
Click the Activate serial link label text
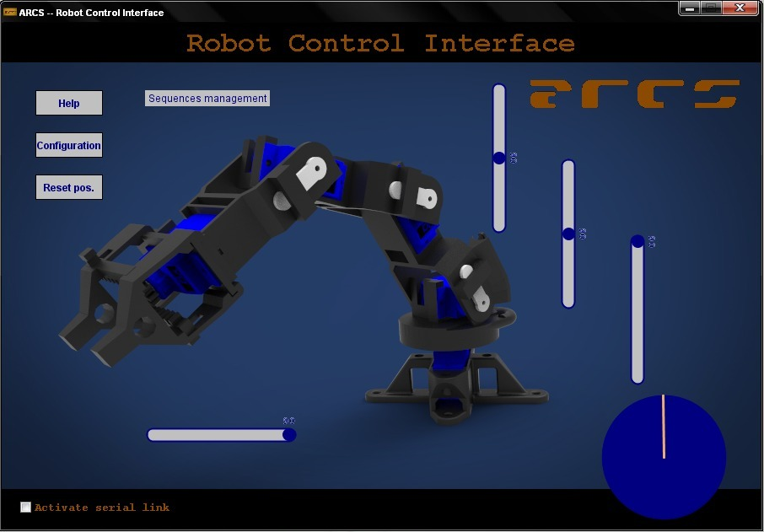click(x=101, y=508)
